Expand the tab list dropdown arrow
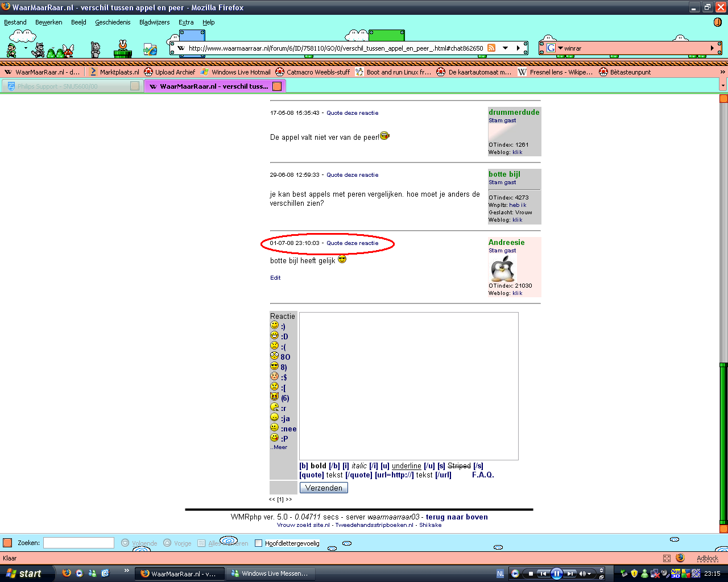The height and width of the screenshot is (582, 728). [723, 86]
